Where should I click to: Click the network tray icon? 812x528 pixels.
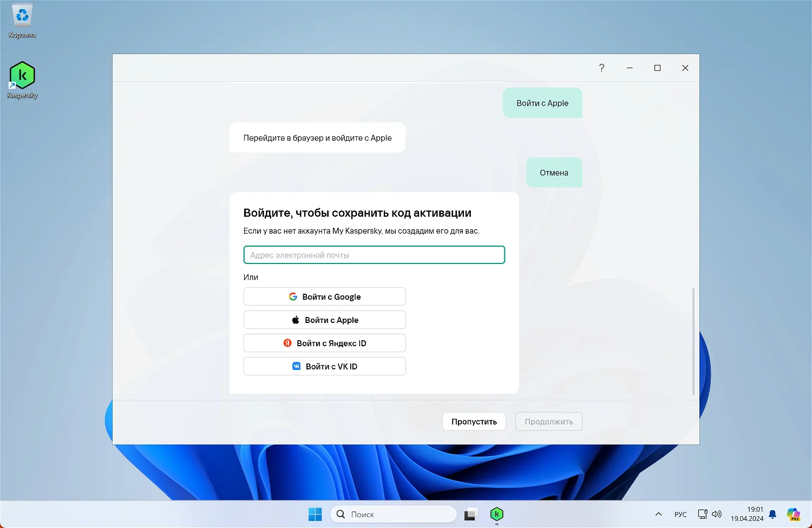(703, 514)
